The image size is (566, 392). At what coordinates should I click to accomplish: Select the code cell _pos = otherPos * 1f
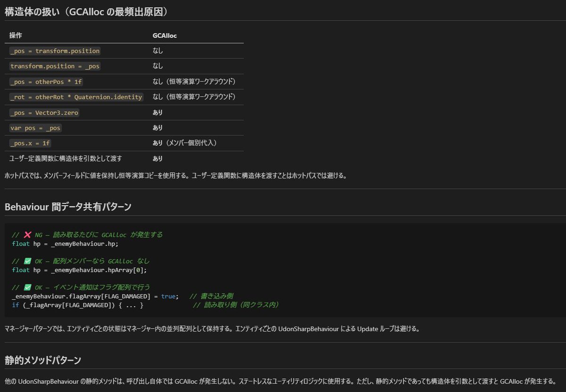46,82
